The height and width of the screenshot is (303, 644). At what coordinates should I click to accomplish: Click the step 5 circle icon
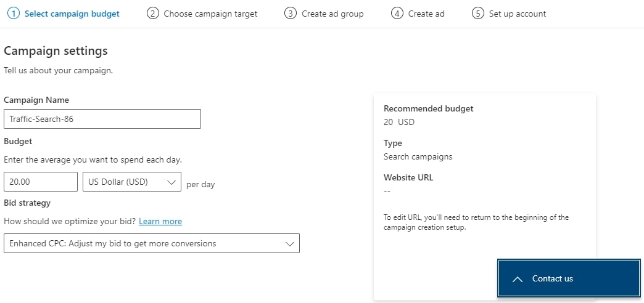pyautogui.click(x=477, y=14)
